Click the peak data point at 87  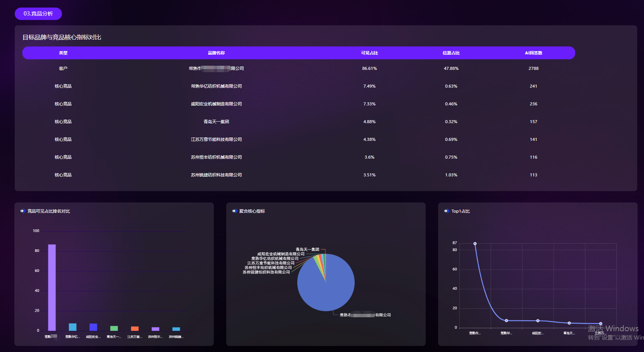coord(475,244)
